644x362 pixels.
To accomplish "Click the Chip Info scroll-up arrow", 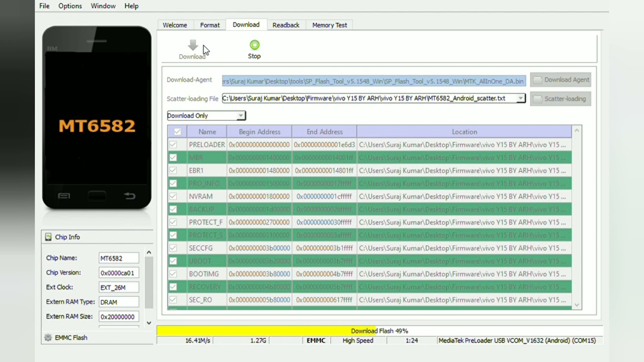I will tap(149, 252).
